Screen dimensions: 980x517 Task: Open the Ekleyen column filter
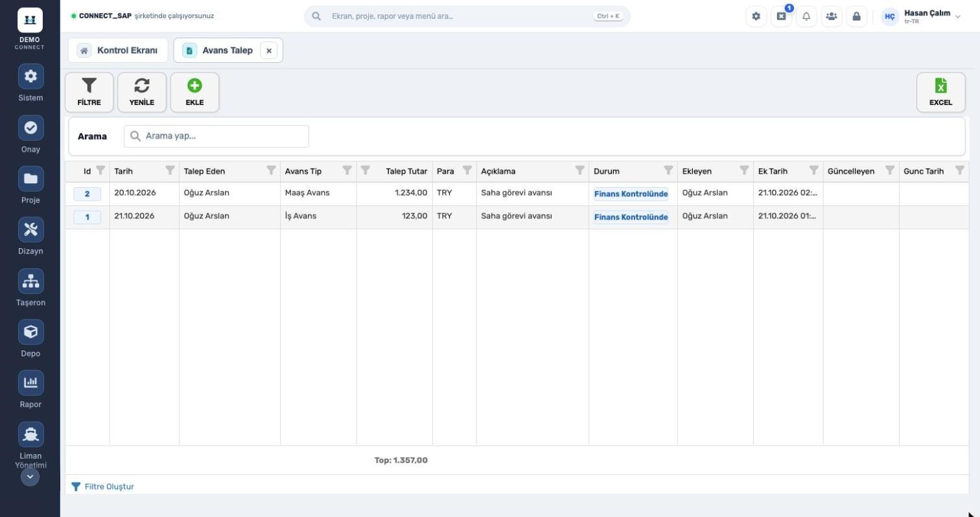tap(744, 170)
